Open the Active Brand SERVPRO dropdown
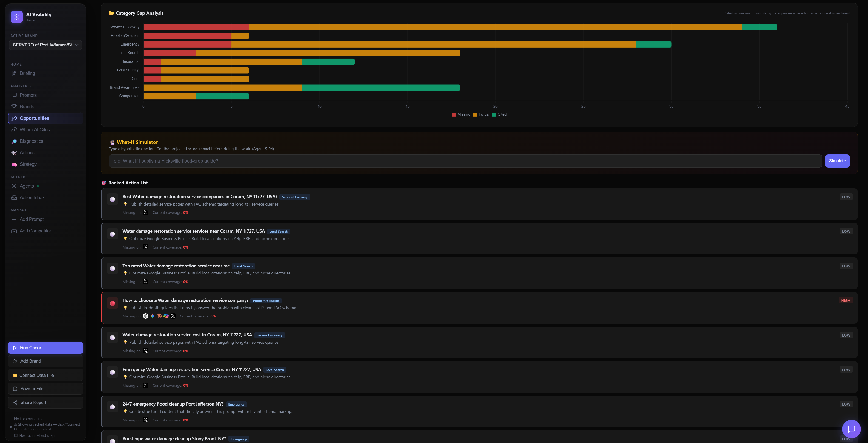Screen dimensions: 868x443 tap(46, 45)
